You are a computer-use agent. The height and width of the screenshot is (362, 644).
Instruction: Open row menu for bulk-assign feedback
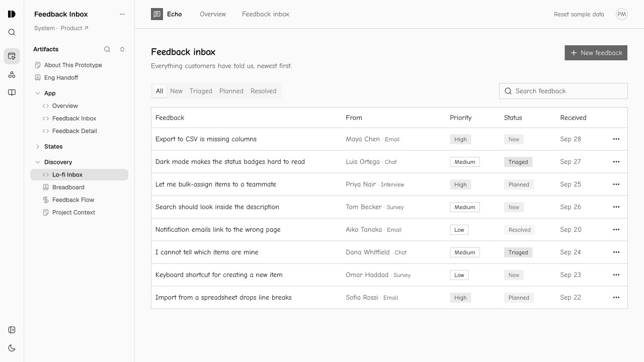point(616,185)
